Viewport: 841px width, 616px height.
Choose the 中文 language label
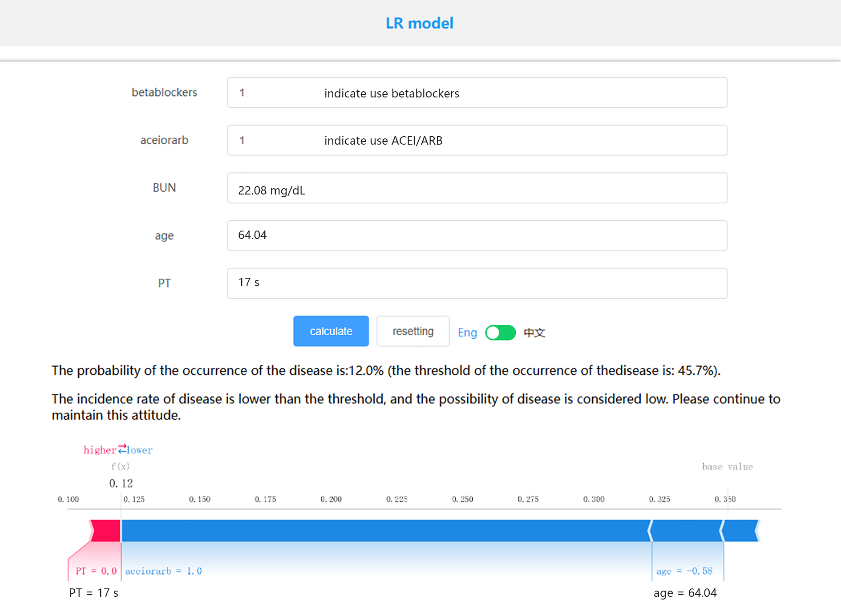[x=534, y=332]
